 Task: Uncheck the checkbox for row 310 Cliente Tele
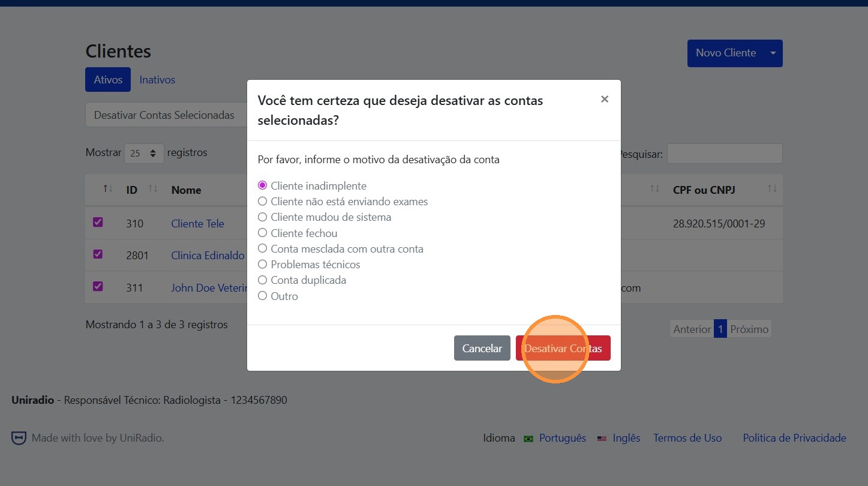click(97, 221)
